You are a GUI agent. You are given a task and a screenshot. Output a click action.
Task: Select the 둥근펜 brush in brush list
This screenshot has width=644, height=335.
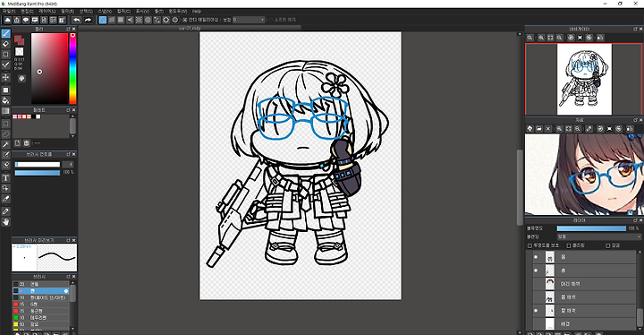click(x=40, y=311)
